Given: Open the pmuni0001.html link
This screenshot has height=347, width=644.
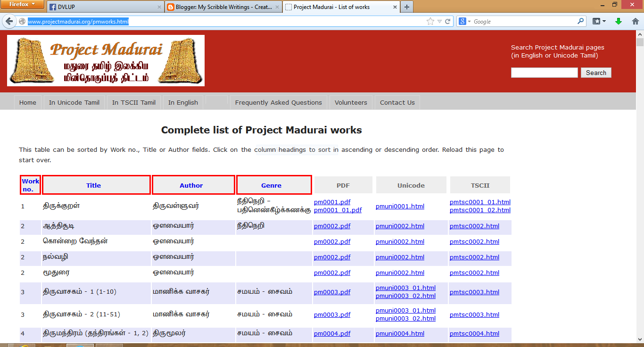Looking at the screenshot, I should pyautogui.click(x=400, y=207).
